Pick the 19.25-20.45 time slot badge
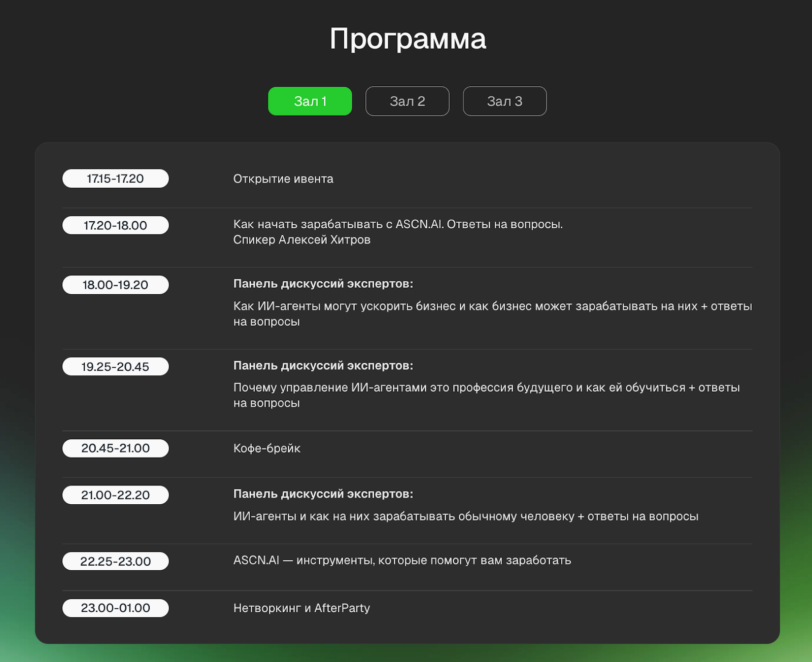 [x=115, y=366]
